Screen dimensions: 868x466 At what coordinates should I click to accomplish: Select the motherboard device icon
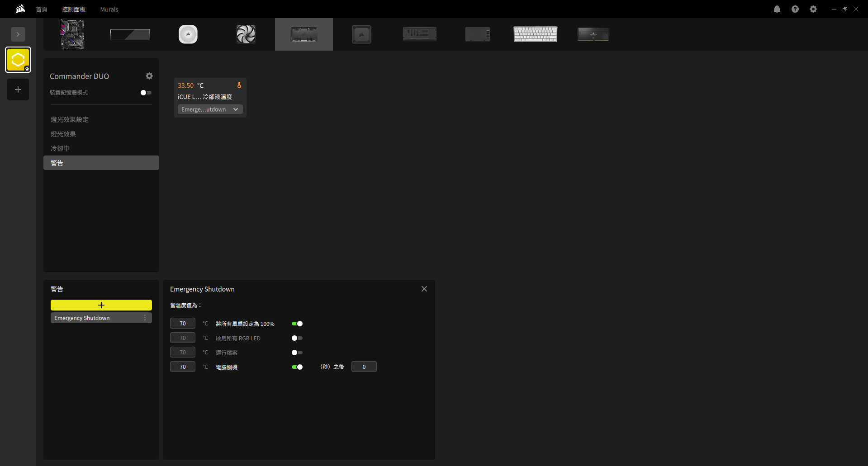pyautogui.click(x=72, y=34)
